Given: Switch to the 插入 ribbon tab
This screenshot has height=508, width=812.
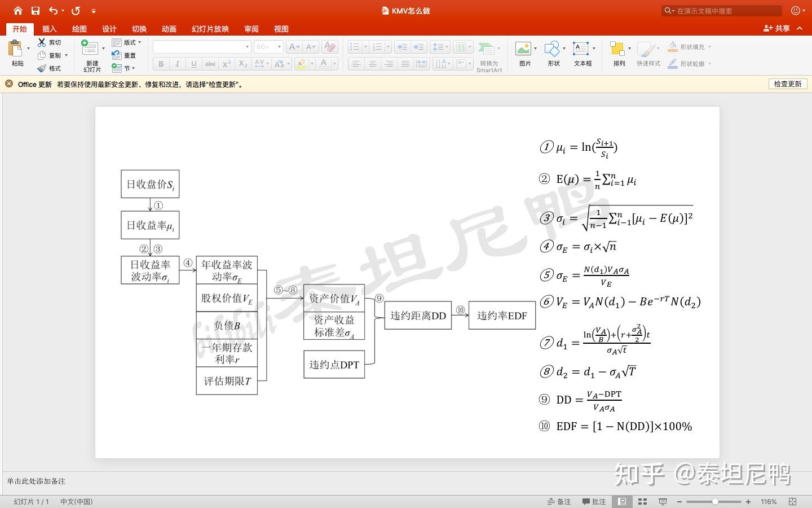Looking at the screenshot, I should 49,29.
